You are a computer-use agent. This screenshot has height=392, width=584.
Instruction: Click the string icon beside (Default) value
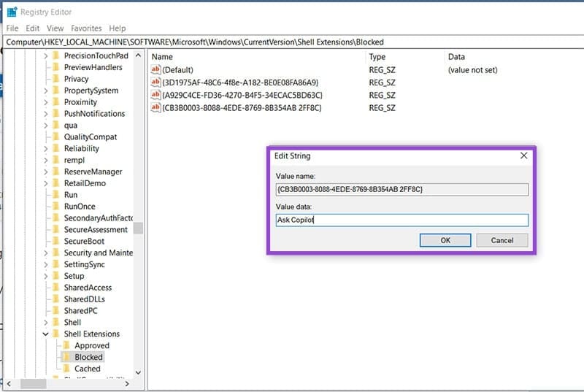(x=155, y=69)
